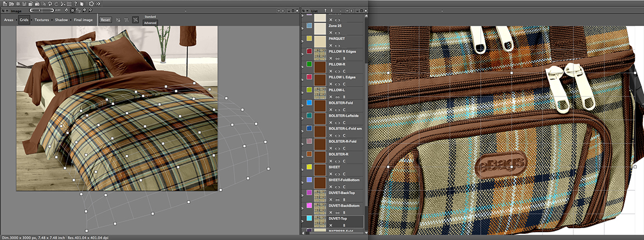This screenshot has height=240, width=644.
Task: Select the PILLOW L Edges label
Action: click(x=342, y=77)
